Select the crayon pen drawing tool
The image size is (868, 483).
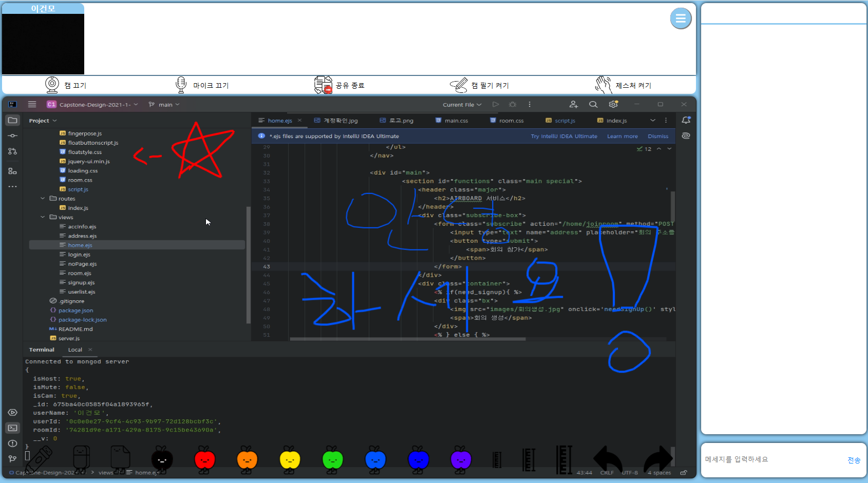click(39, 459)
